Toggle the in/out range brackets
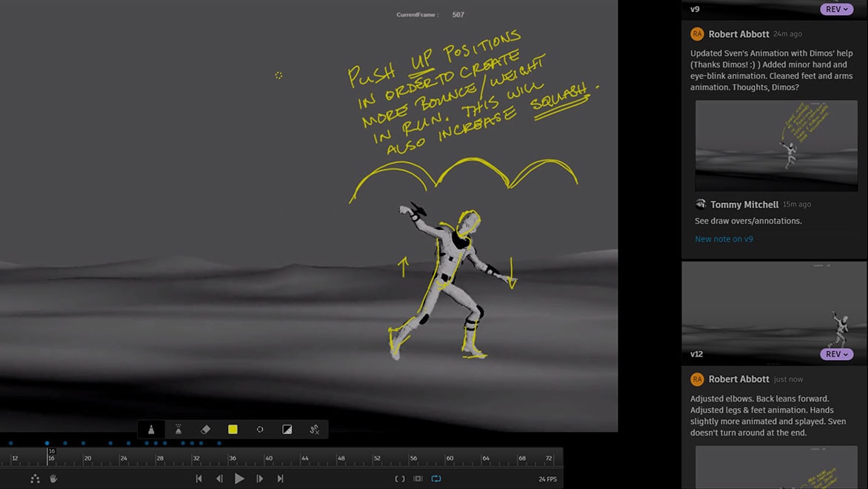This screenshot has height=489, width=868. click(400, 479)
